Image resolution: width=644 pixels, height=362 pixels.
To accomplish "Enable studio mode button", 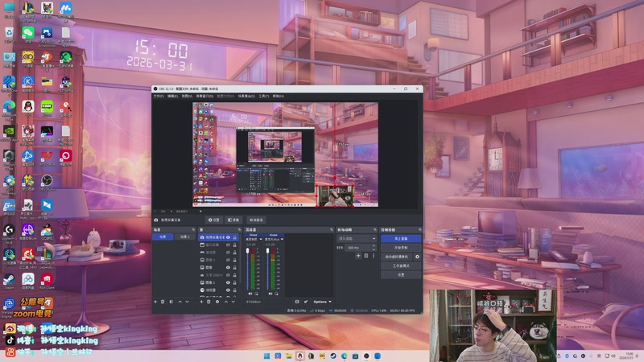I will coord(401,266).
